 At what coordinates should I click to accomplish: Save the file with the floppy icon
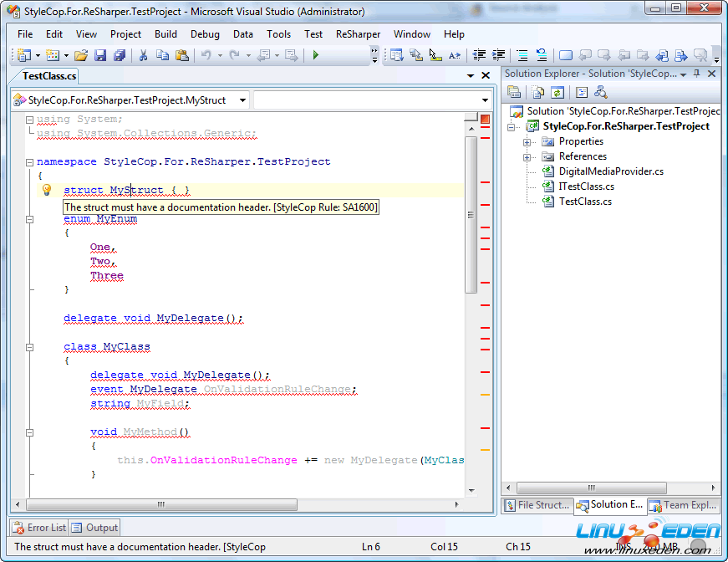coord(100,55)
